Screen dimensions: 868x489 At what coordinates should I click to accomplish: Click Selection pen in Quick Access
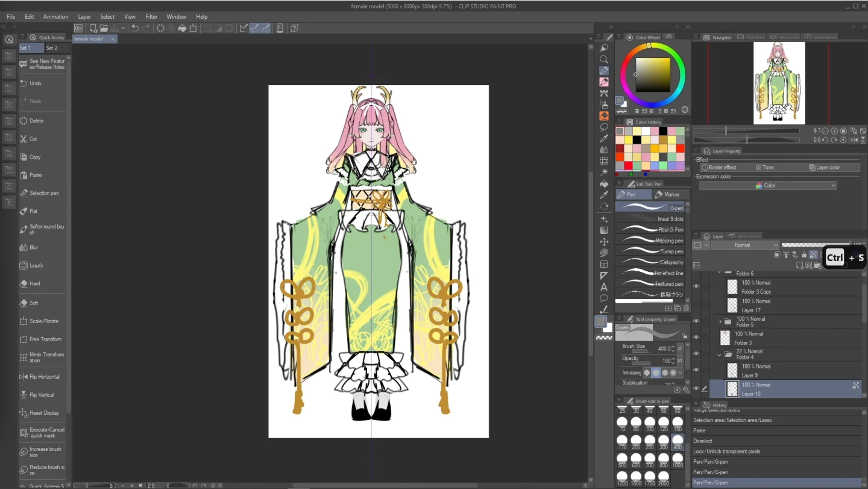click(x=42, y=194)
